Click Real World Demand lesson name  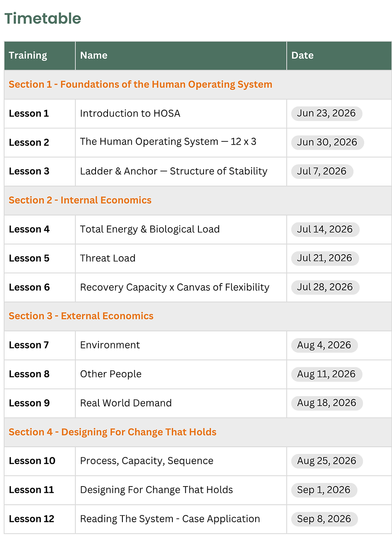(x=126, y=403)
